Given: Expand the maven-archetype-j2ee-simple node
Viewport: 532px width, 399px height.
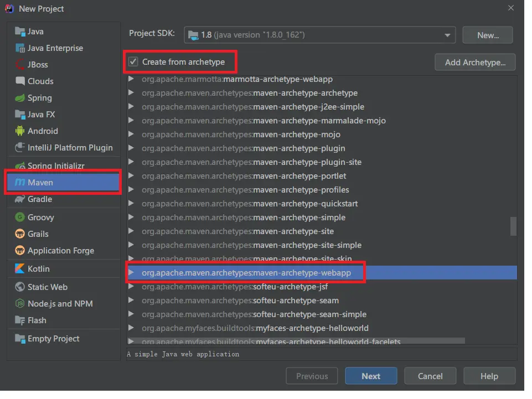Looking at the screenshot, I should pyautogui.click(x=131, y=107).
